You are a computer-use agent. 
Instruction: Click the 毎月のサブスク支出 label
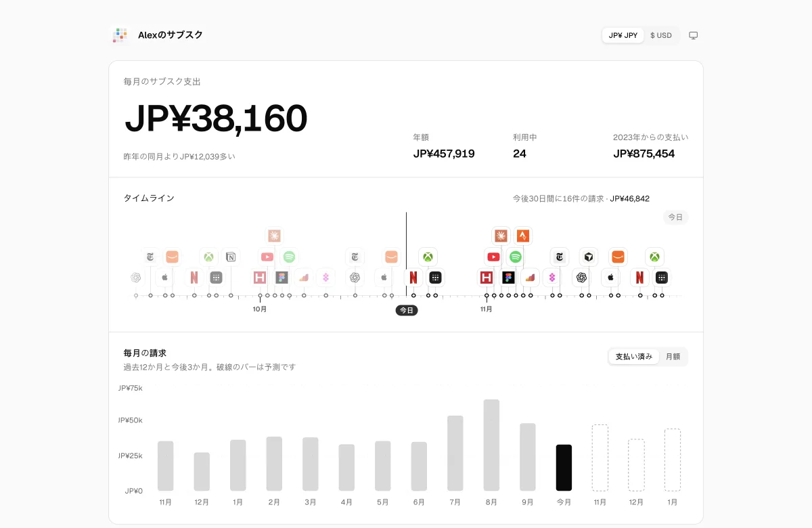click(162, 82)
